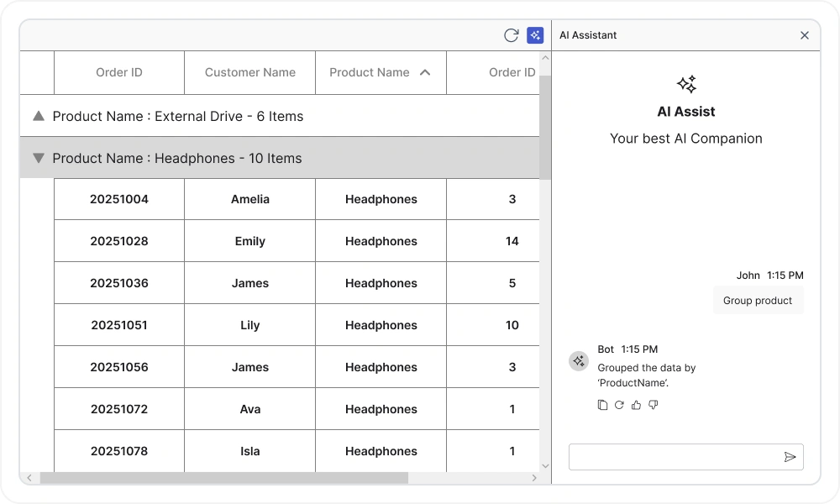Toggle the Product Name sort arrow
The image size is (840, 504).
tap(425, 72)
